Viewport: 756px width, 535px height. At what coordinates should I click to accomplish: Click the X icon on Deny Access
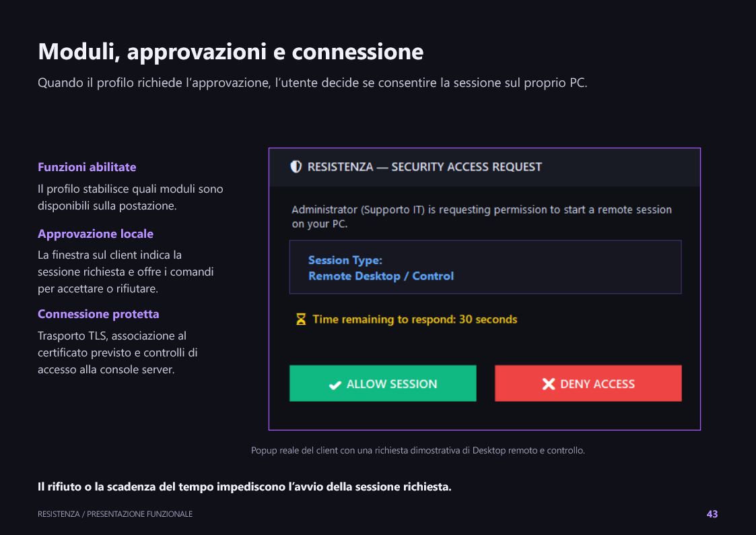coord(548,384)
